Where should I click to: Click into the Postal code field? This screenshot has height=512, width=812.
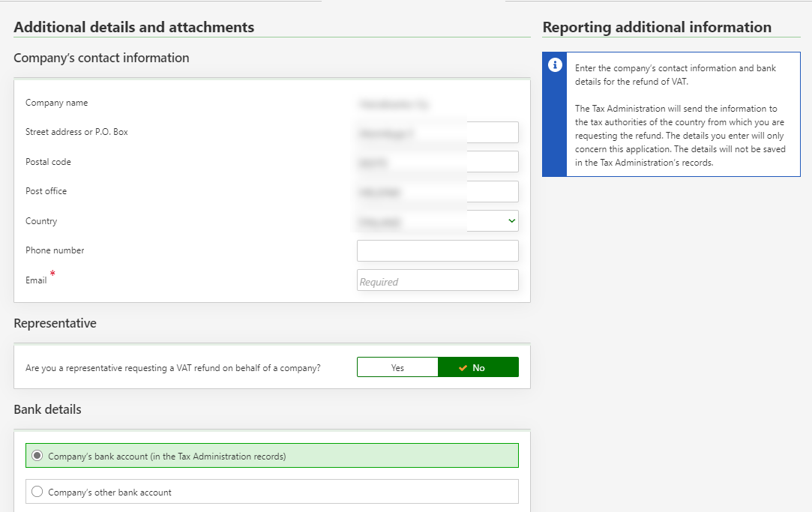437,162
